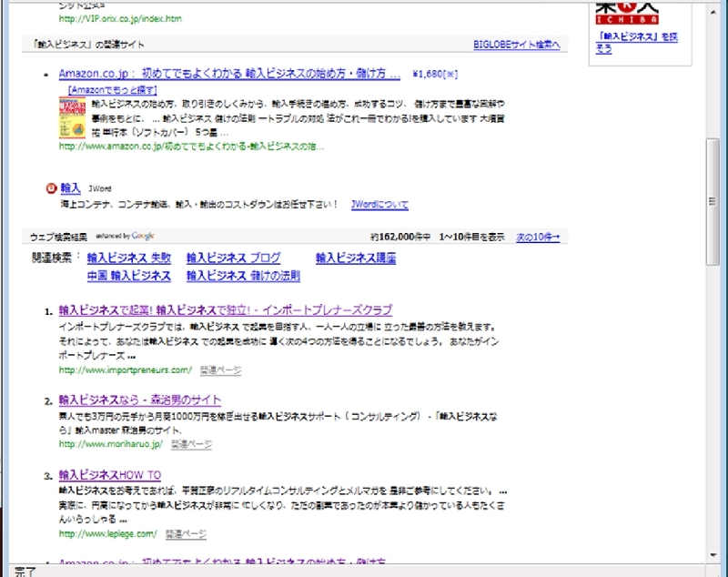Click the http://www.importpreneurs.com/ URL text
Screen dimensions: 728x577
(125, 370)
